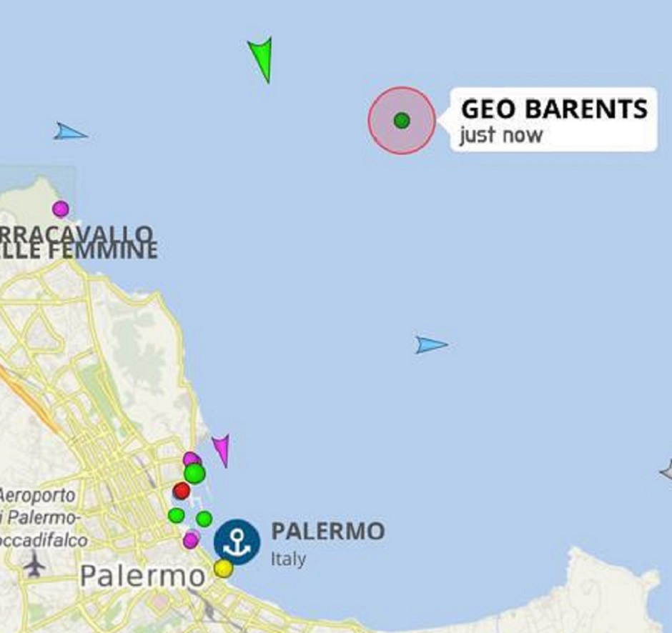Select the red vessel dot in harbor
This screenshot has width=672, height=633.
182,490
